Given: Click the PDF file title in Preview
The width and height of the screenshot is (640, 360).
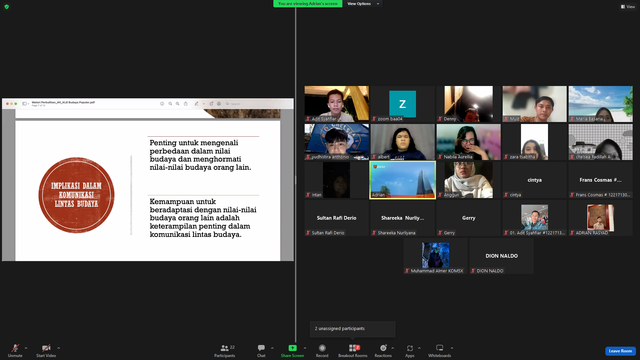Looking at the screenshot, I should coord(63,102).
